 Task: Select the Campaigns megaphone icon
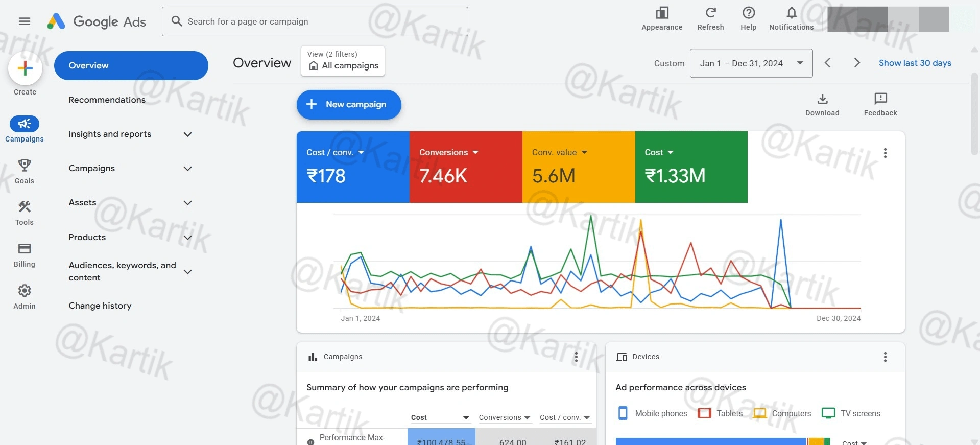click(25, 124)
